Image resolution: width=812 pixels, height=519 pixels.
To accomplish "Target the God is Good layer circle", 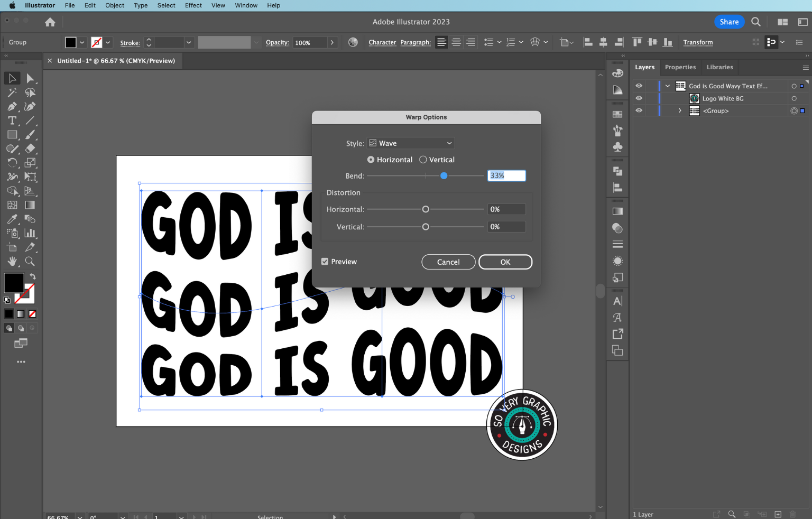I will click(x=794, y=86).
